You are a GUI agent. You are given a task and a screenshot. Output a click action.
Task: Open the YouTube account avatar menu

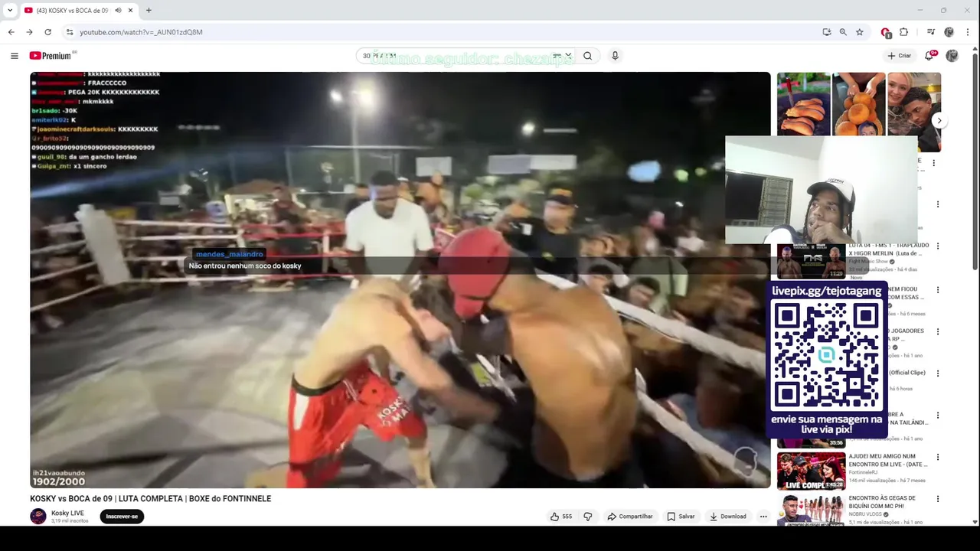[952, 56]
